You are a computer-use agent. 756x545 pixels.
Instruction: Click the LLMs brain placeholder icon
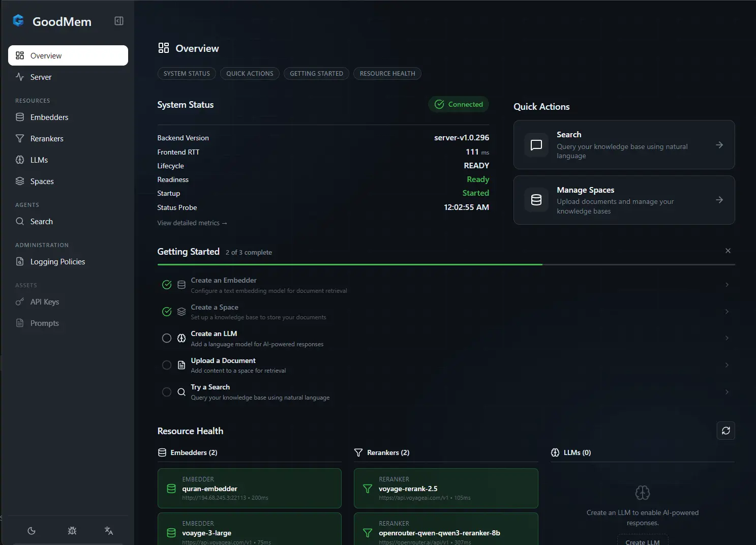643,493
